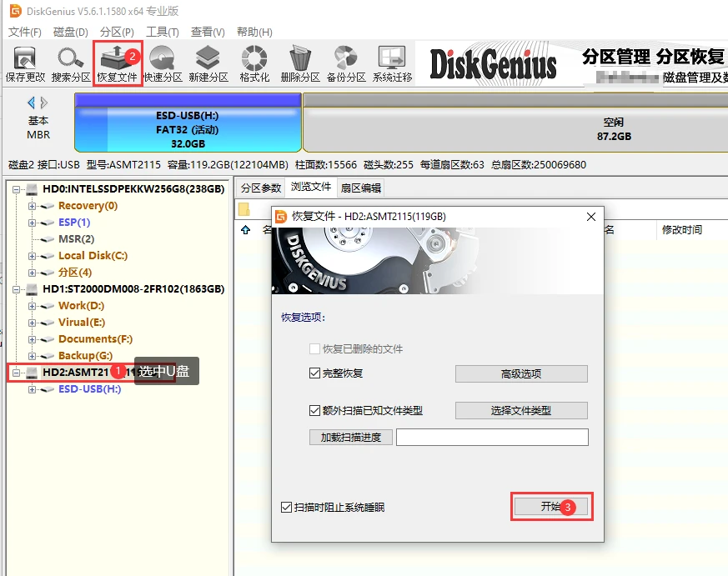This screenshot has height=576, width=728.
Task: Click the 高级选项 button
Action: point(521,373)
